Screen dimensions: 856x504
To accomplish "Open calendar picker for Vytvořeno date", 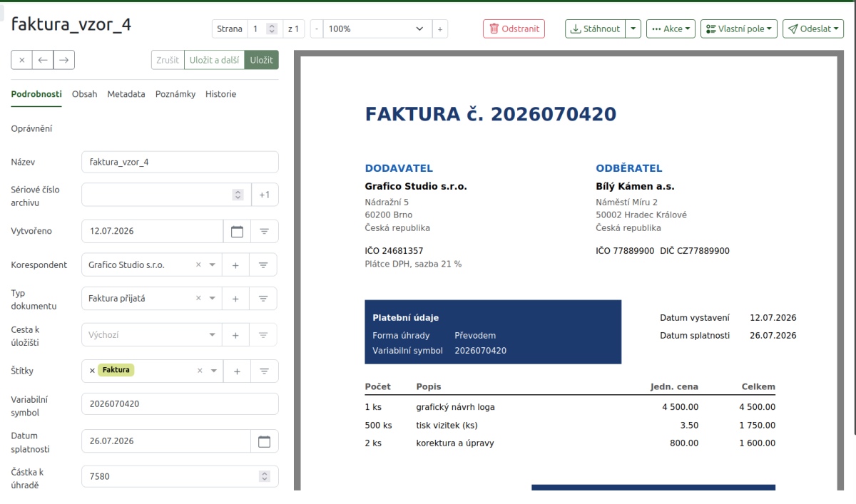I will (237, 231).
